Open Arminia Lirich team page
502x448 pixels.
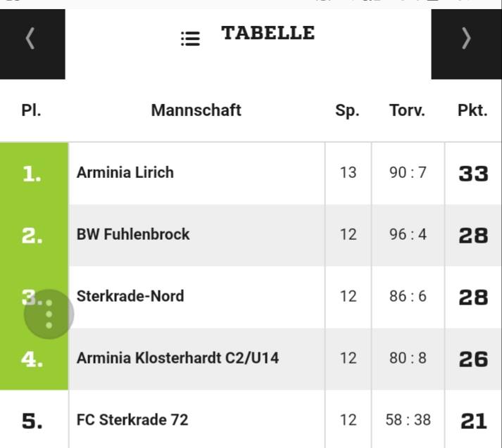pos(125,172)
